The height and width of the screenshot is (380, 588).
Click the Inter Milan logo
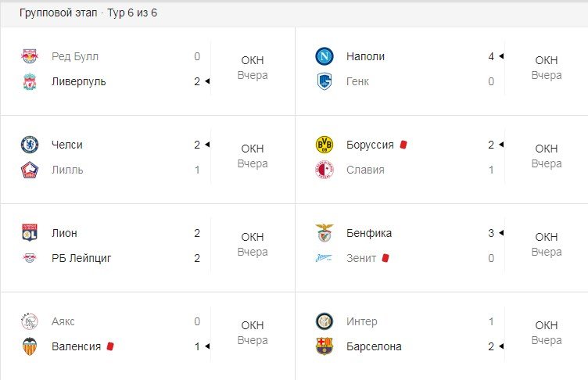[324, 321]
